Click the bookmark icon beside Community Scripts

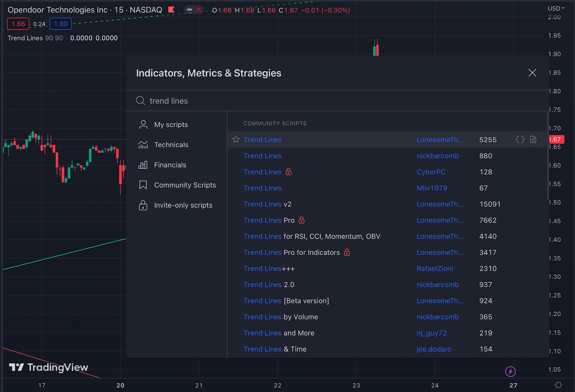(x=143, y=185)
